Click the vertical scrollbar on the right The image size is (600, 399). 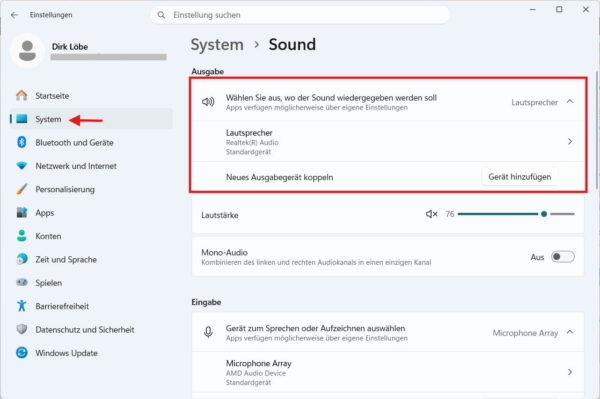(x=597, y=130)
